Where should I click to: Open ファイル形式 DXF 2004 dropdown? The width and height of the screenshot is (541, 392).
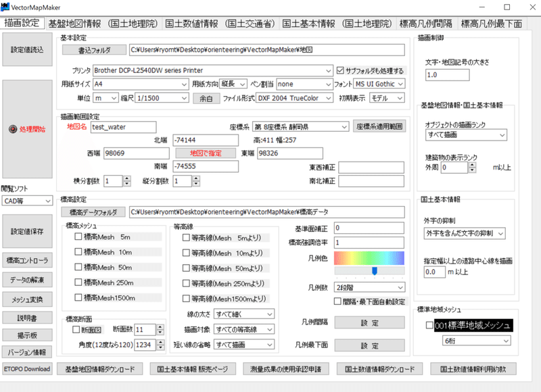[295, 98]
